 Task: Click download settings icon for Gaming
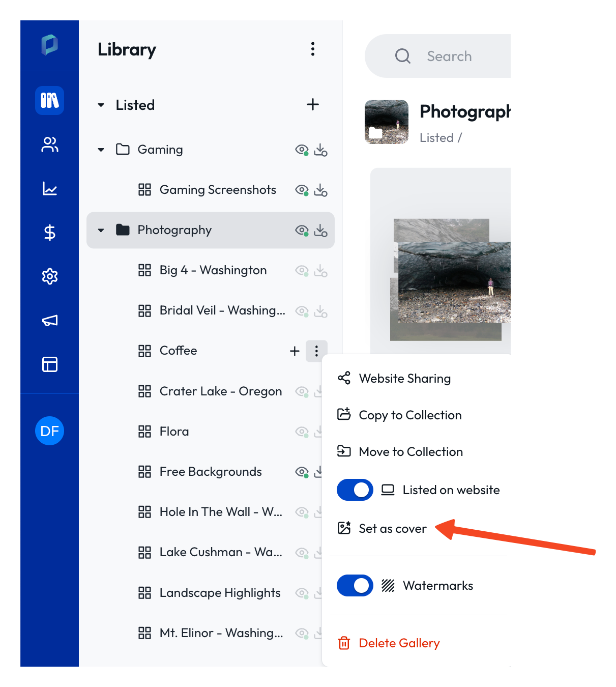click(x=320, y=150)
